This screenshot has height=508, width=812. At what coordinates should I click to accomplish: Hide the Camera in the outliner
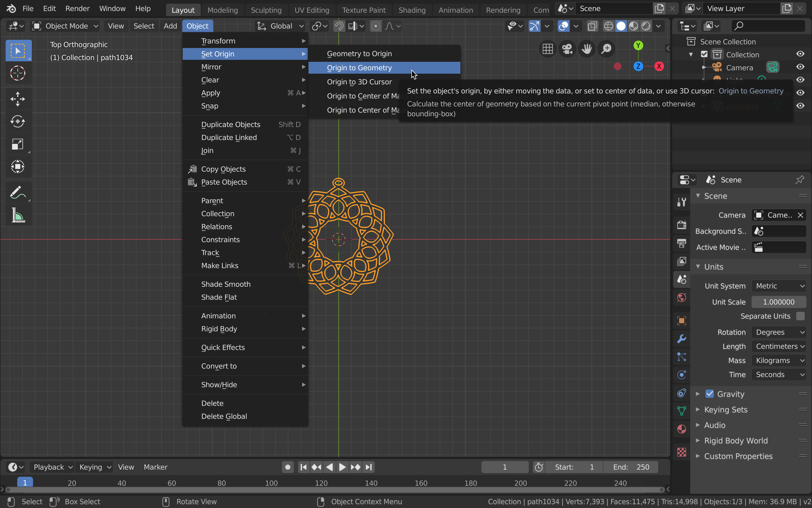(x=800, y=67)
